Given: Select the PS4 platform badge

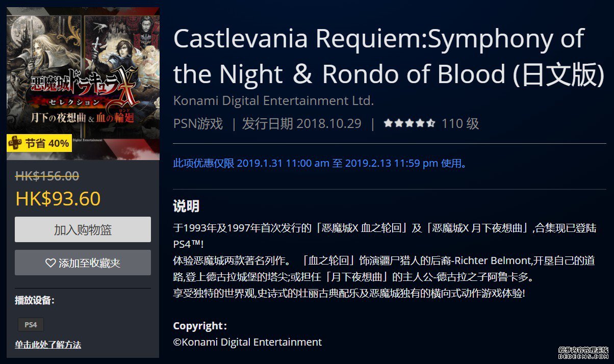Looking at the screenshot, I should point(31,324).
